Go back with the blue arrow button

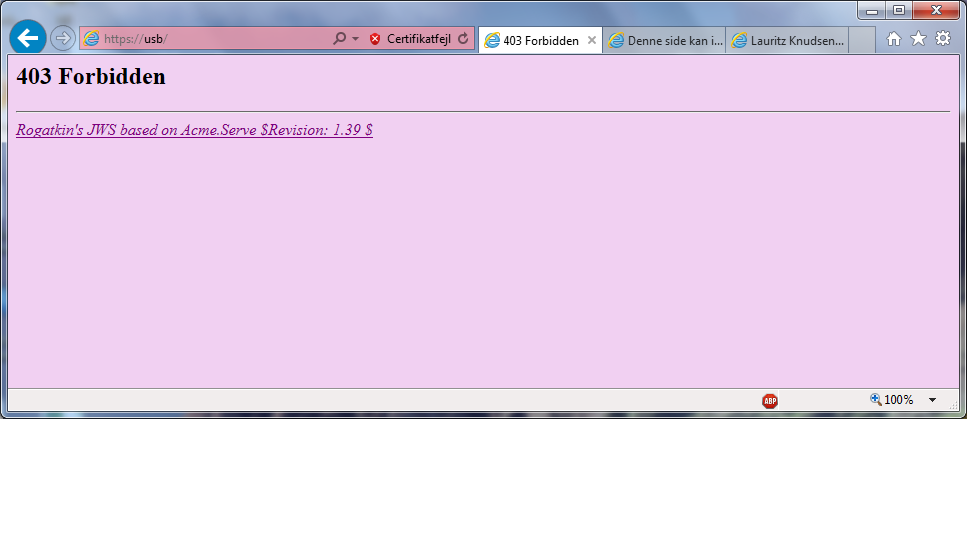pos(28,38)
